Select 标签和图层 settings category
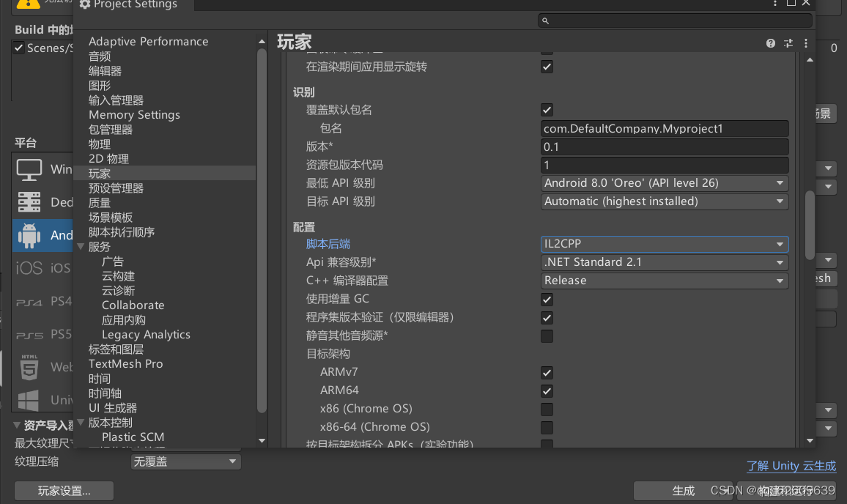This screenshot has width=847, height=504. 116,349
